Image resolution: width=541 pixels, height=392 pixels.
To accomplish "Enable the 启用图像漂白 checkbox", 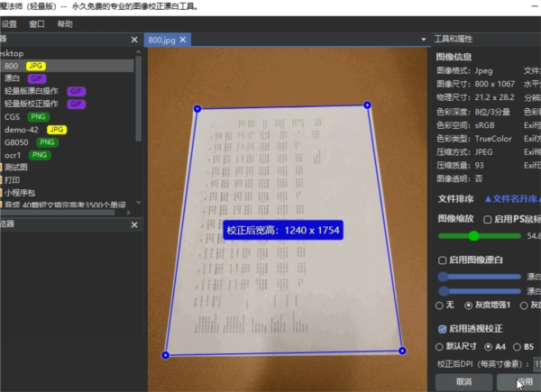I will (x=443, y=260).
